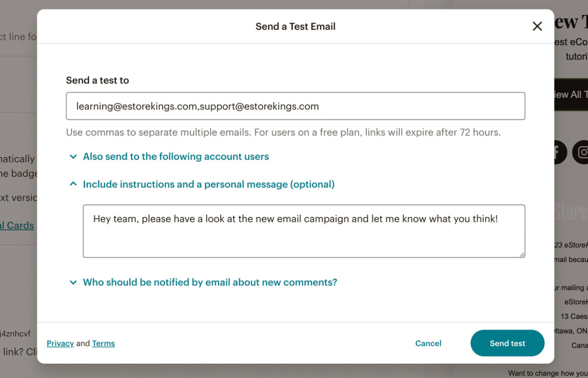Screen dimensions: 588x378
Task: Click the Send test button
Action: 507,343
